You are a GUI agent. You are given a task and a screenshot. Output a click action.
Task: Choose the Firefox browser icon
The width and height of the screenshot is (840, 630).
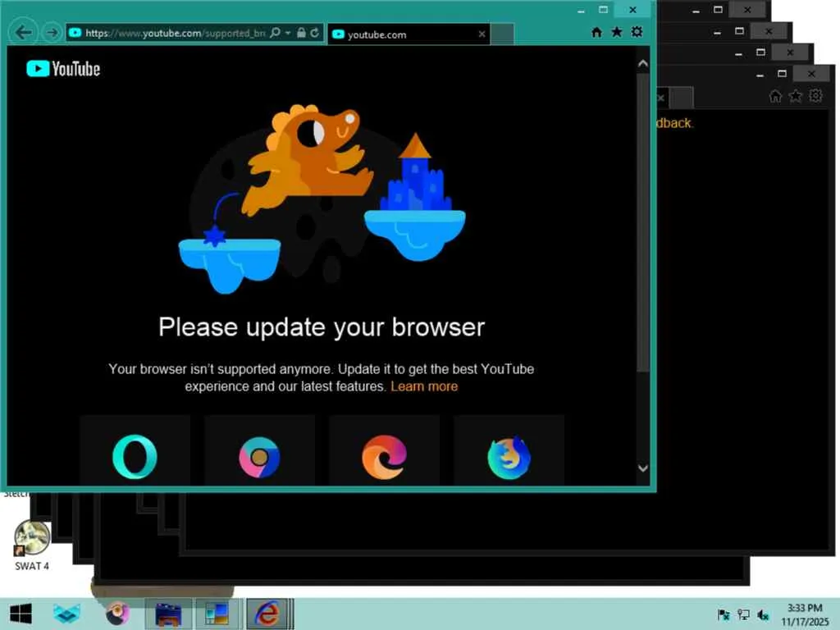509,458
